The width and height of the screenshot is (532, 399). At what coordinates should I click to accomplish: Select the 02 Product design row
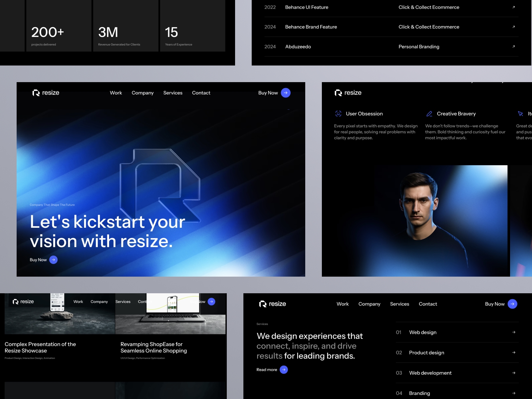pos(427,352)
